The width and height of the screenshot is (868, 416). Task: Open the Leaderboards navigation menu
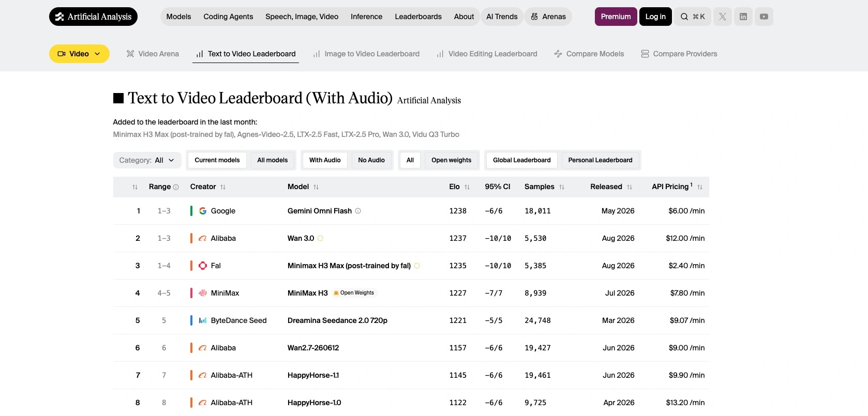coord(418,17)
